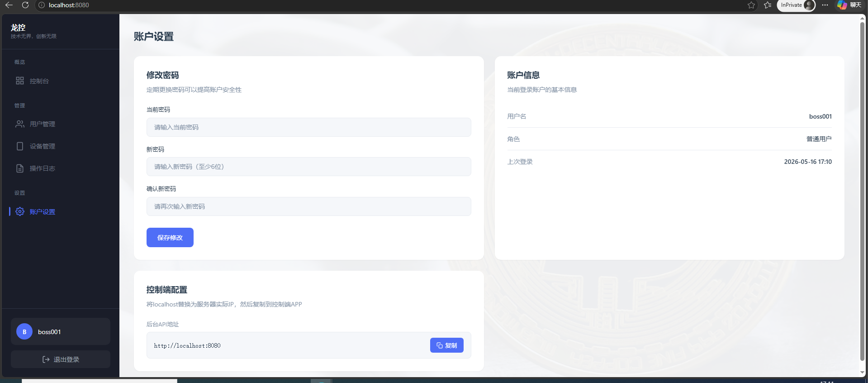Click the InPrivate profile badge

coord(796,5)
